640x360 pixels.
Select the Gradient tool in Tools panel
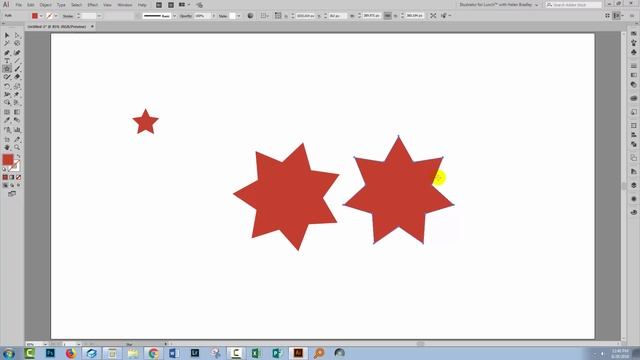click(x=17, y=112)
